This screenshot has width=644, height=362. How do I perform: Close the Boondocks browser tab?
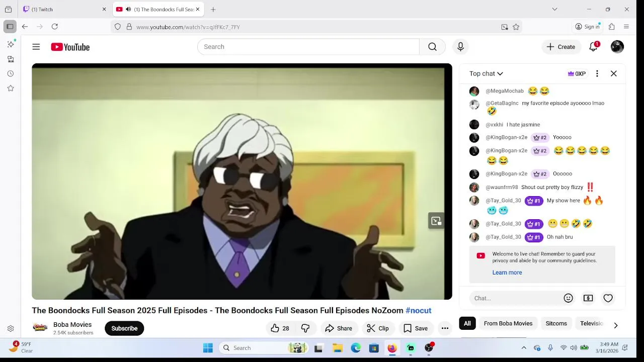click(198, 9)
